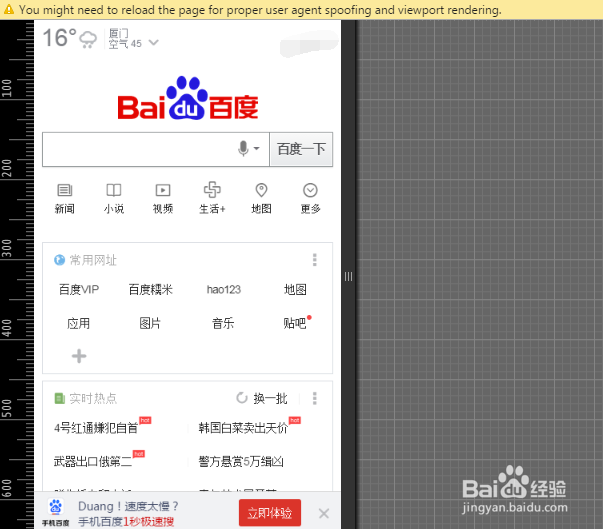Click the Baidu logo
Image resolution: width=603 pixels, height=529 pixels.
[x=188, y=98]
